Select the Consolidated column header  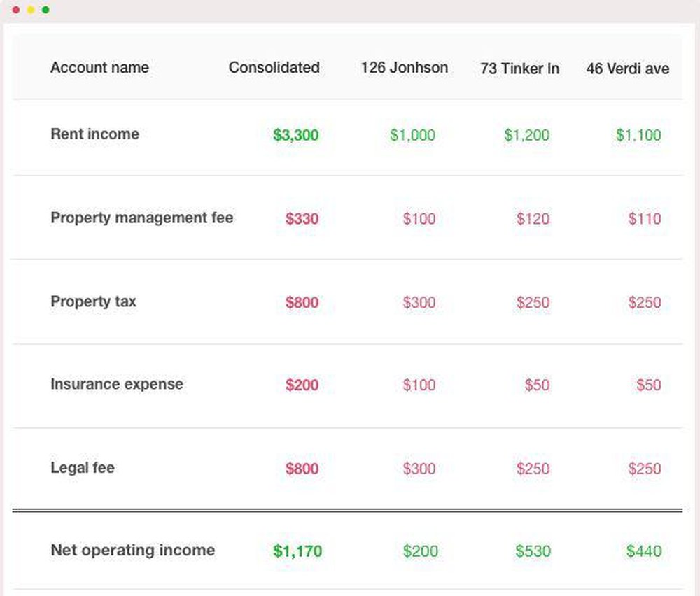point(274,68)
